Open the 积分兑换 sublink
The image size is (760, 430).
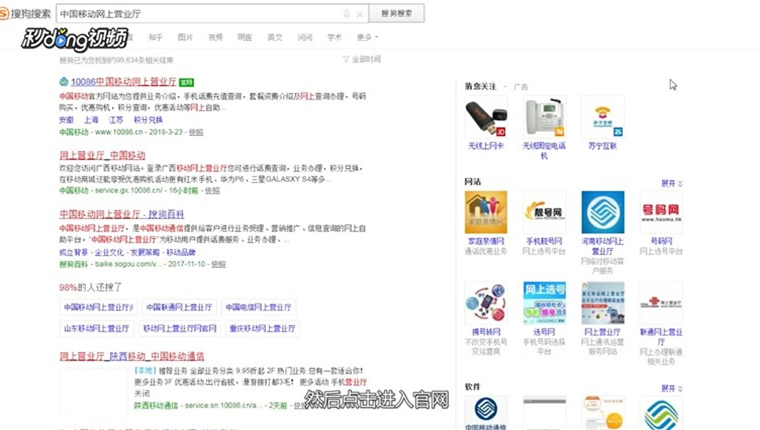point(148,120)
